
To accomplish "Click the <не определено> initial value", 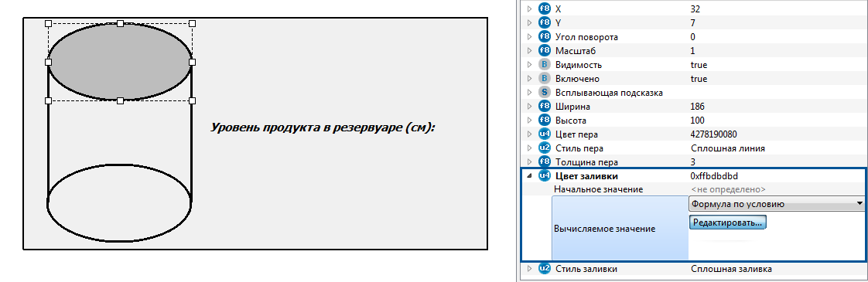I will pos(729,189).
